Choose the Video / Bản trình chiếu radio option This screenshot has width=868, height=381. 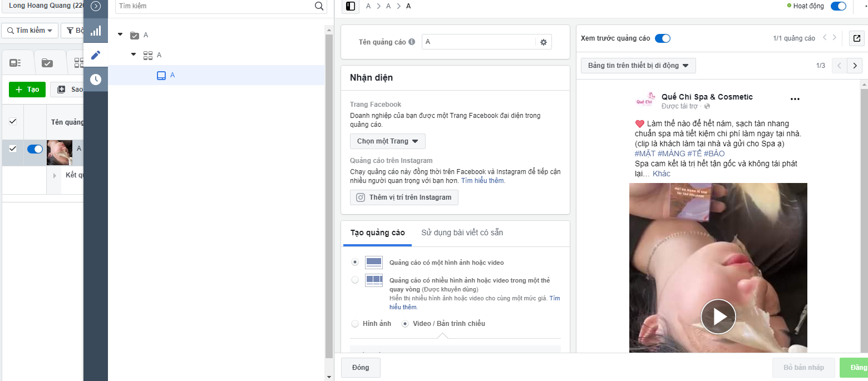tap(405, 323)
